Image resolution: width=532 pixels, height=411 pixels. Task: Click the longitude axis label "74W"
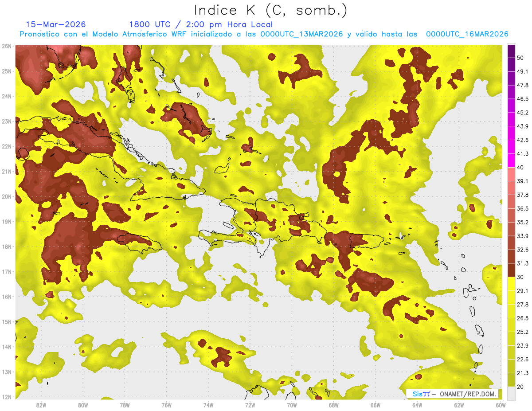[x=208, y=405]
